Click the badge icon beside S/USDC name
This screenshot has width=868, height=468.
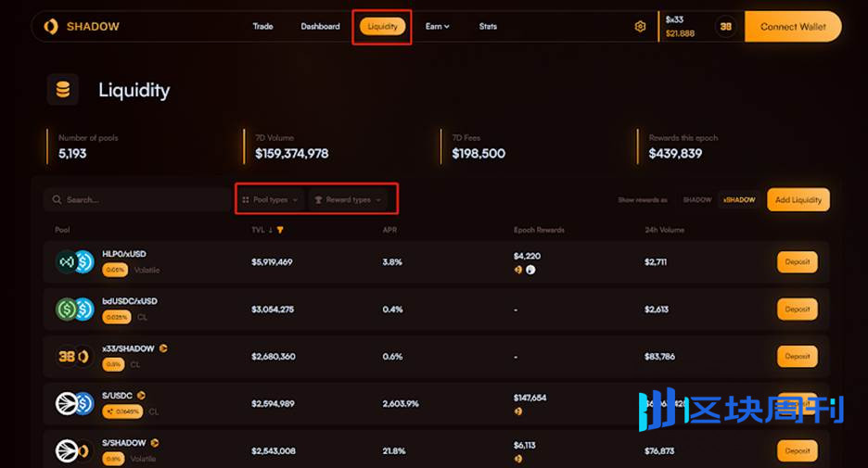141,396
